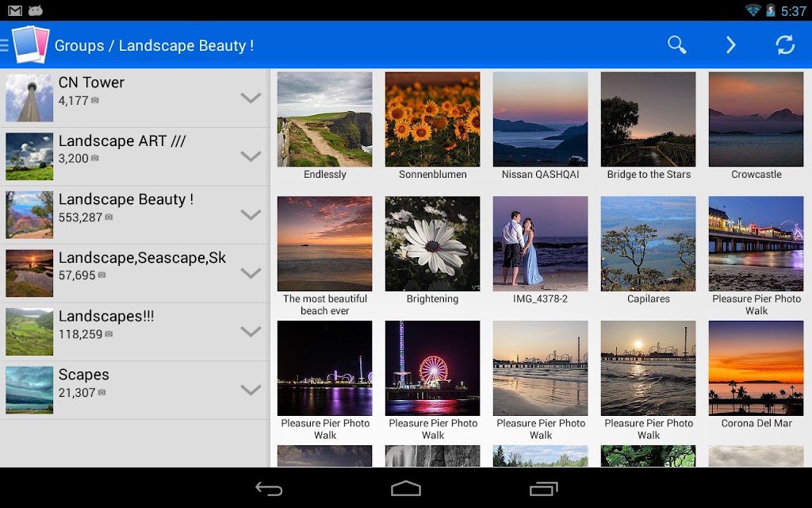This screenshot has width=812, height=508.
Task: Select the Landscape,Seascape,Sk group name
Action: click(142, 258)
